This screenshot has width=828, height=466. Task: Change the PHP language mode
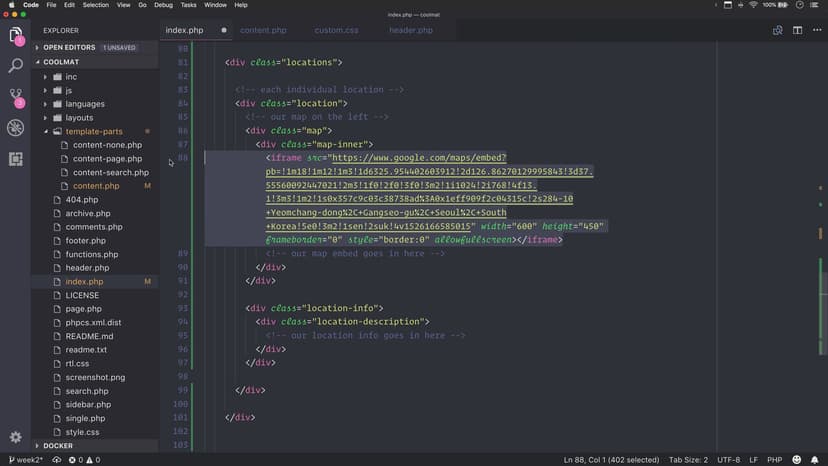[777, 459]
